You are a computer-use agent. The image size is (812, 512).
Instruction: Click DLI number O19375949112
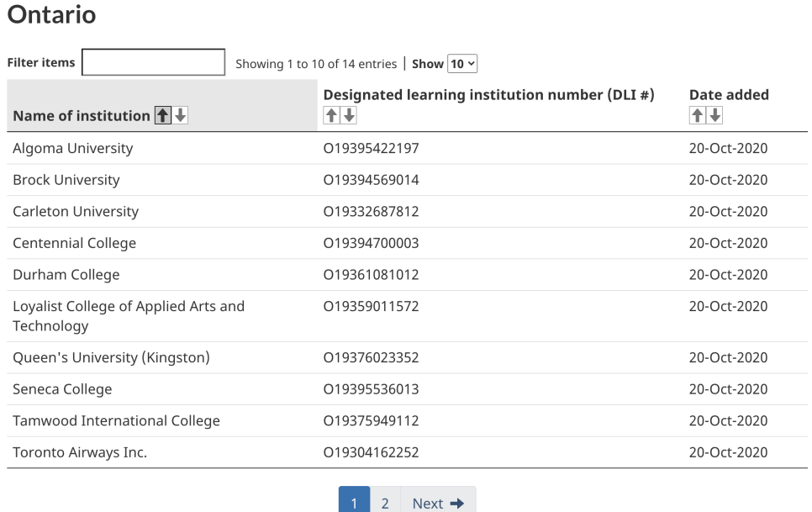371,420
